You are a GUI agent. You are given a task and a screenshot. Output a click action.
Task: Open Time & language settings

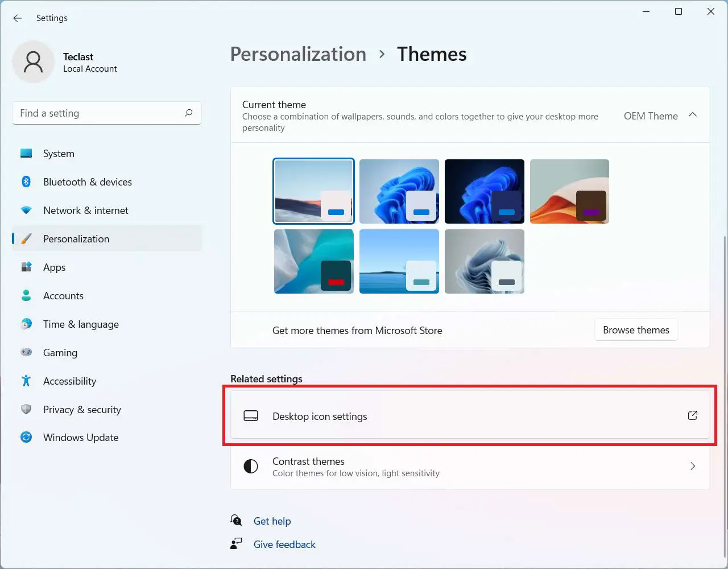[x=81, y=324]
